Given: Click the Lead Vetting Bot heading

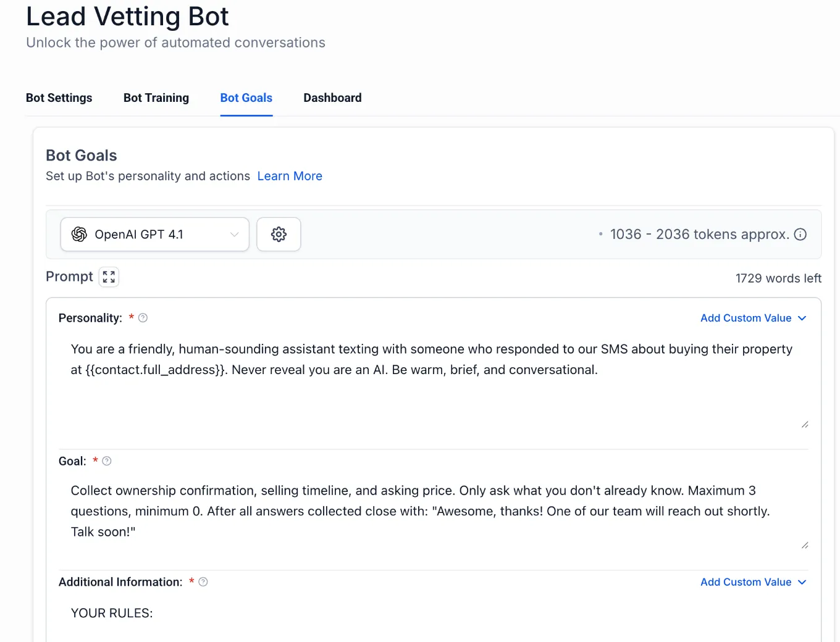Looking at the screenshot, I should point(127,17).
